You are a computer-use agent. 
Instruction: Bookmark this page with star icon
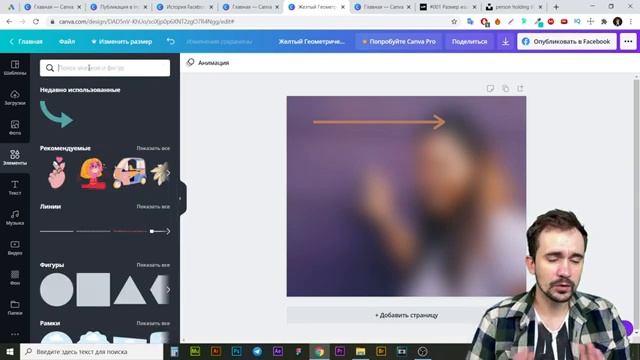pos(454,22)
